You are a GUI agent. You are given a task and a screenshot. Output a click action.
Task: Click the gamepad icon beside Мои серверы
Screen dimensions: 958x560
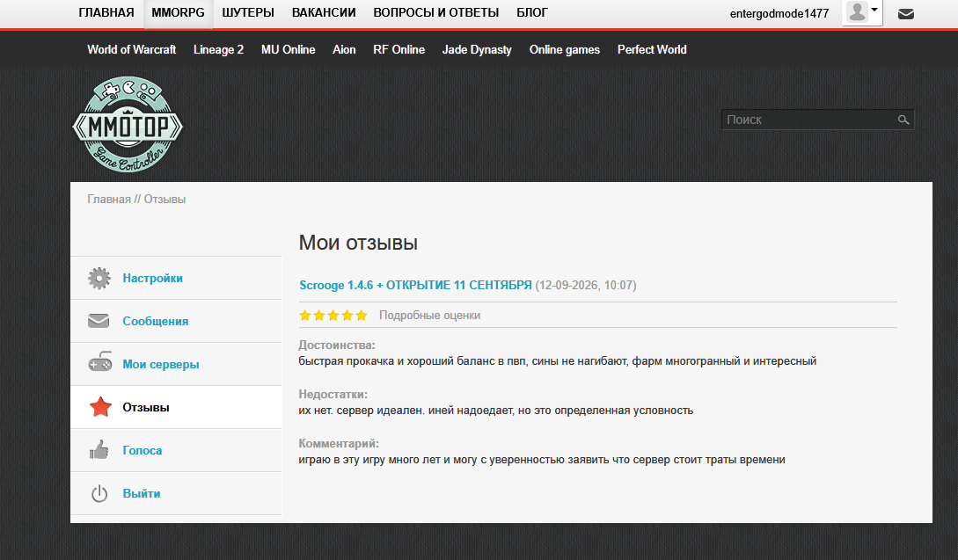100,362
